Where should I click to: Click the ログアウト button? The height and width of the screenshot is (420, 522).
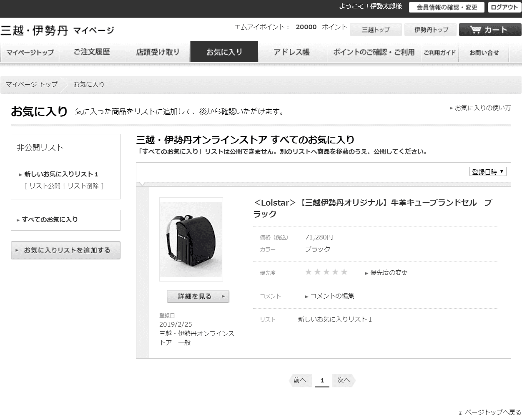[x=504, y=7]
